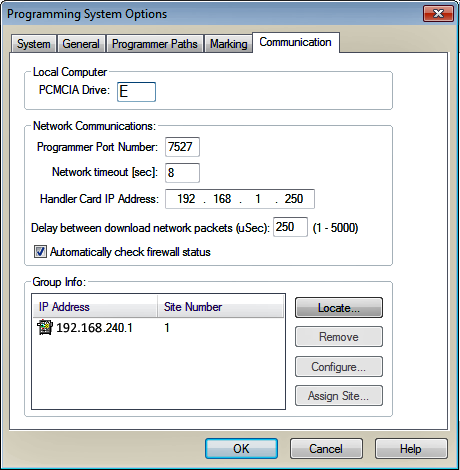Sort by the IP Address column header
Screen dimensions: 460x470
click(95, 307)
